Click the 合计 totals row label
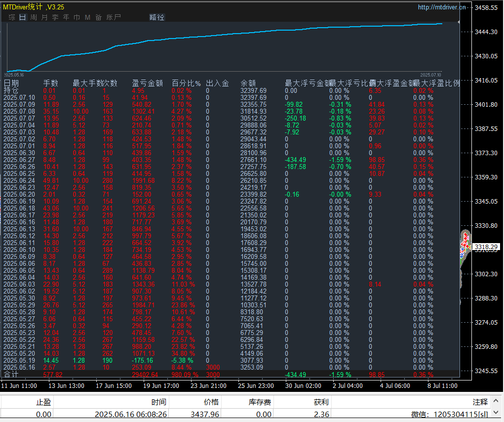Viewport: 504px width, 422px height. (x=11, y=374)
